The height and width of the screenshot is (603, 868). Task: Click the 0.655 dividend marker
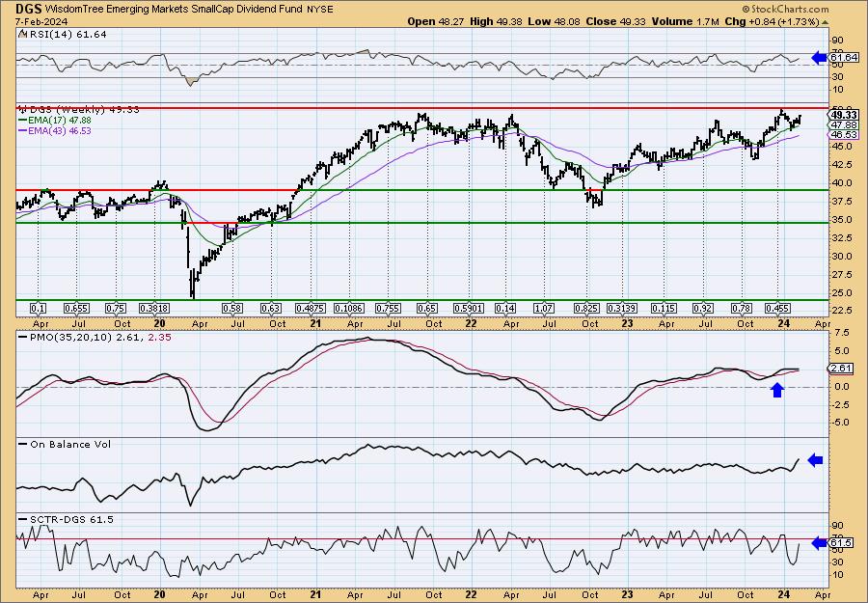tap(76, 309)
